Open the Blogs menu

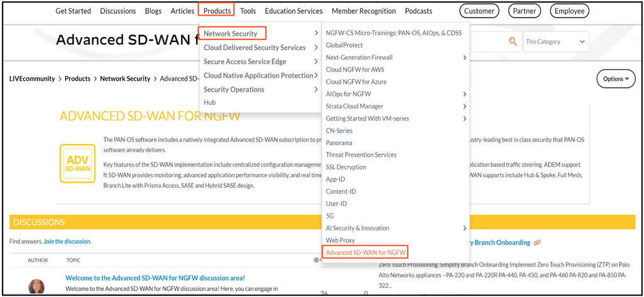point(153,11)
